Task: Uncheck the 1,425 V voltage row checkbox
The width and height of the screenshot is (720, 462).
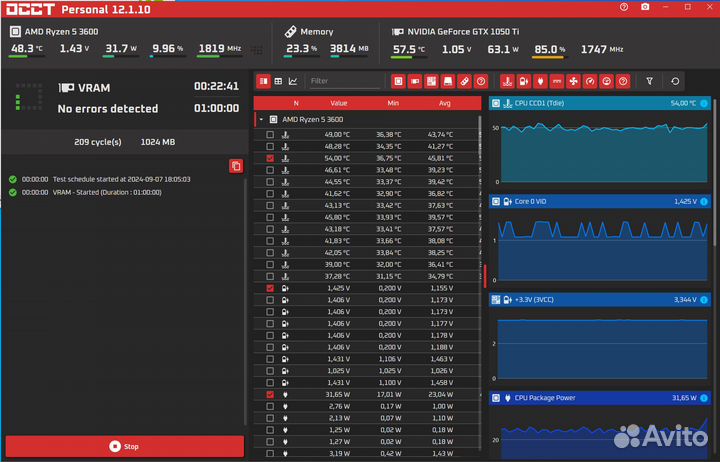Action: pyautogui.click(x=270, y=288)
